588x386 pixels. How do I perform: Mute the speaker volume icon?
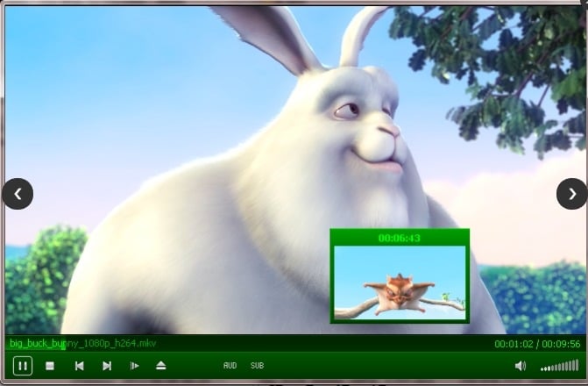[521, 366]
